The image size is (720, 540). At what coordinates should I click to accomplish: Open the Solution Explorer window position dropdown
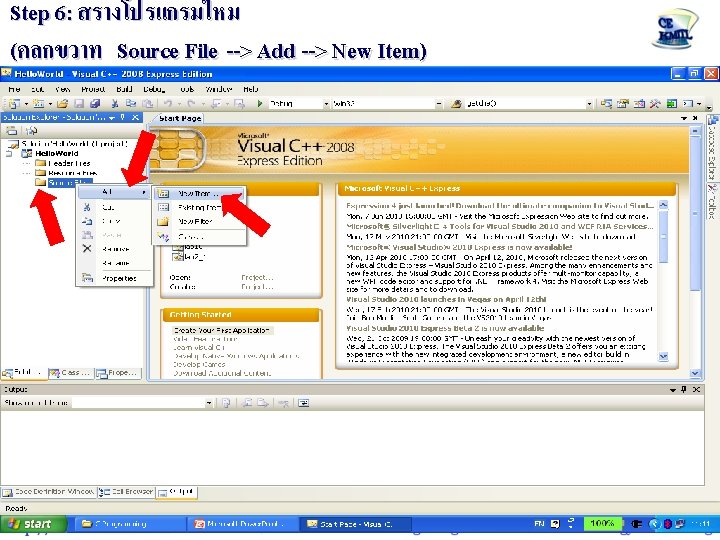pyautogui.click(x=112, y=118)
